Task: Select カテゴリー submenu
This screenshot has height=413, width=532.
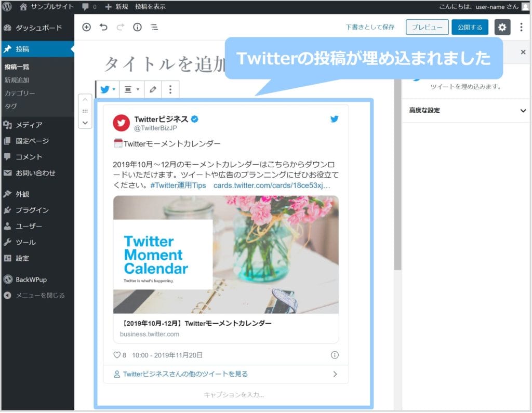Action: click(20, 94)
